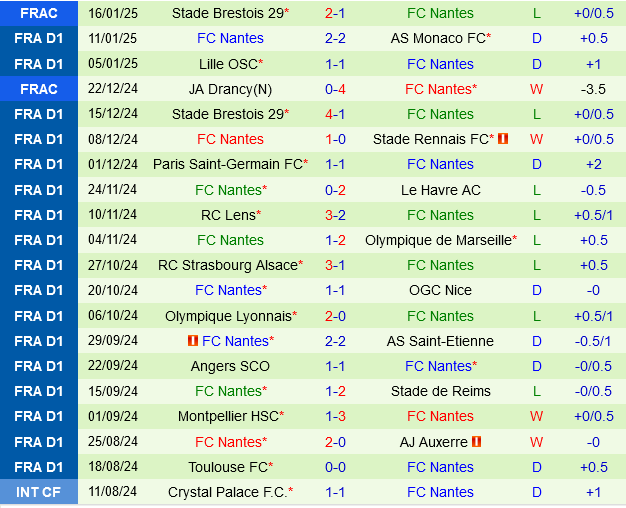Select the INT CF competition label
The height and width of the screenshot is (508, 626).
click(39, 492)
